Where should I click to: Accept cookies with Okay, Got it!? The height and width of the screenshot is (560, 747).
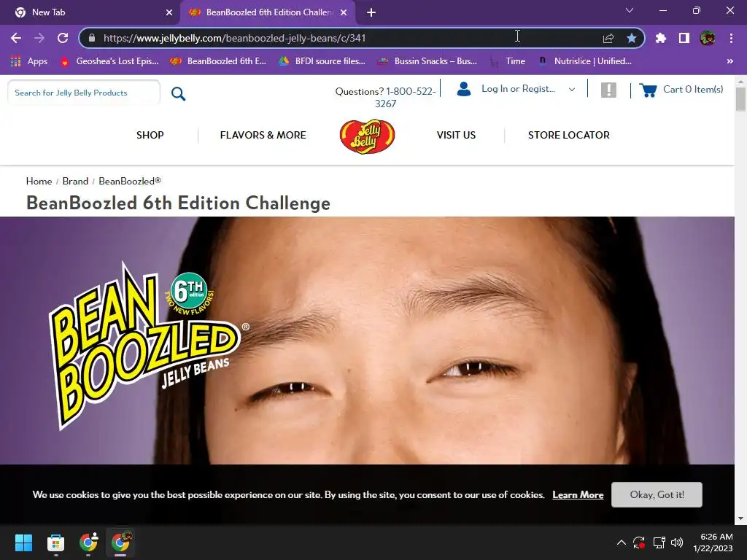tap(657, 495)
